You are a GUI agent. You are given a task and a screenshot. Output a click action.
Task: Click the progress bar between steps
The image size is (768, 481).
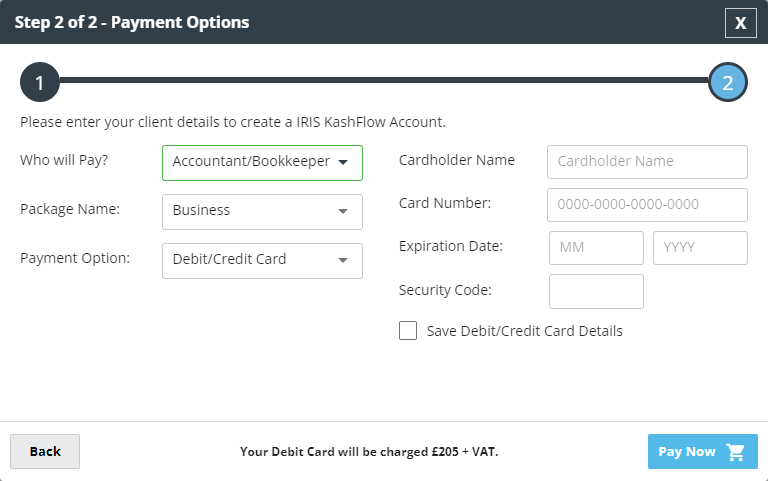(384, 80)
